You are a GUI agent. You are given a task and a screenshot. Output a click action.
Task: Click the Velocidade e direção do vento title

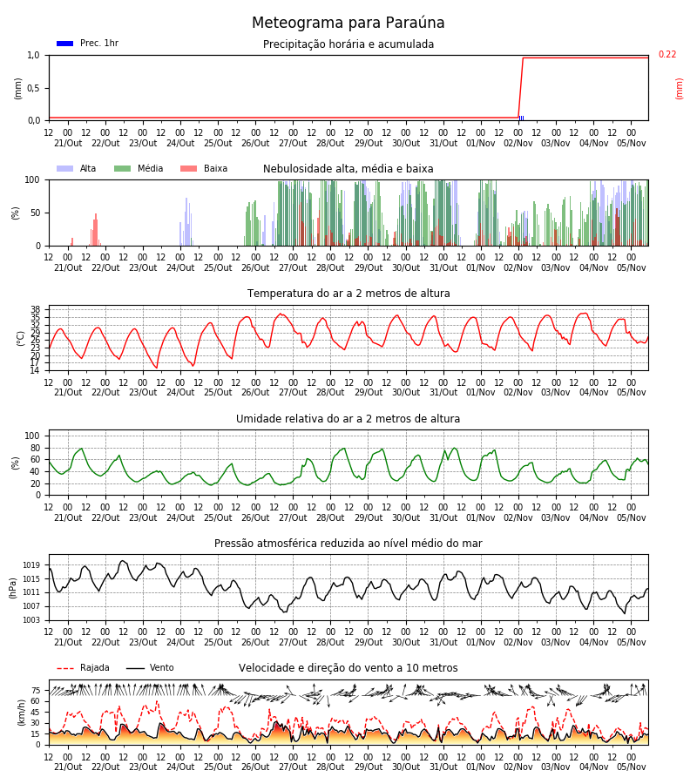348,668
